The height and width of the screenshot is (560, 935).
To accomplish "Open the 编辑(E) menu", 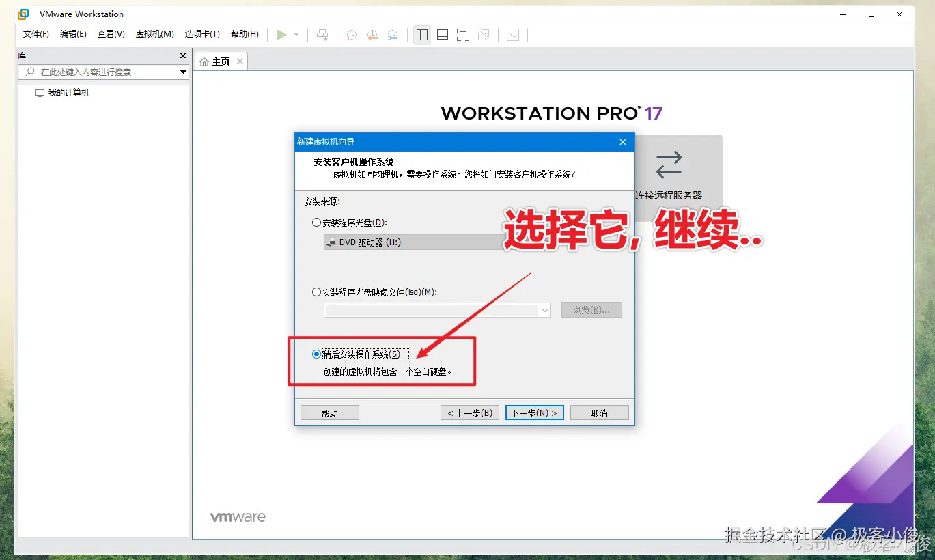I will pyautogui.click(x=73, y=34).
